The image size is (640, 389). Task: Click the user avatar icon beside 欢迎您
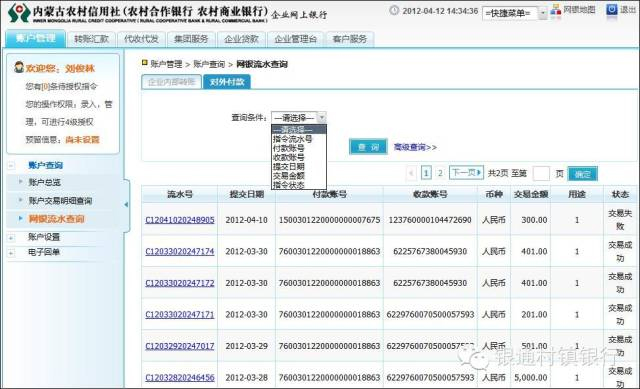point(19,67)
